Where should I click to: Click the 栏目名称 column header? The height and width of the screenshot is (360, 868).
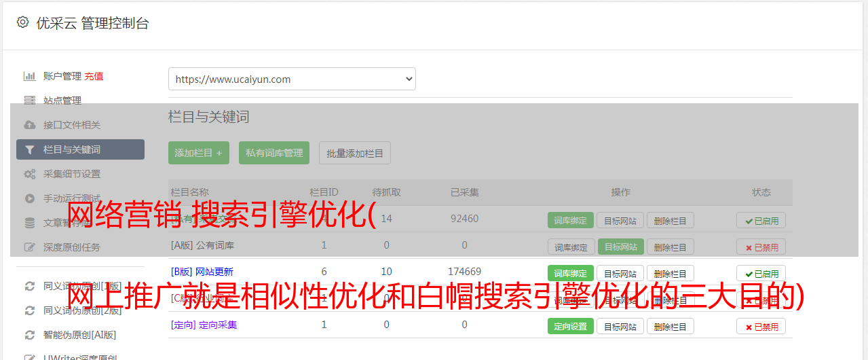coord(190,192)
